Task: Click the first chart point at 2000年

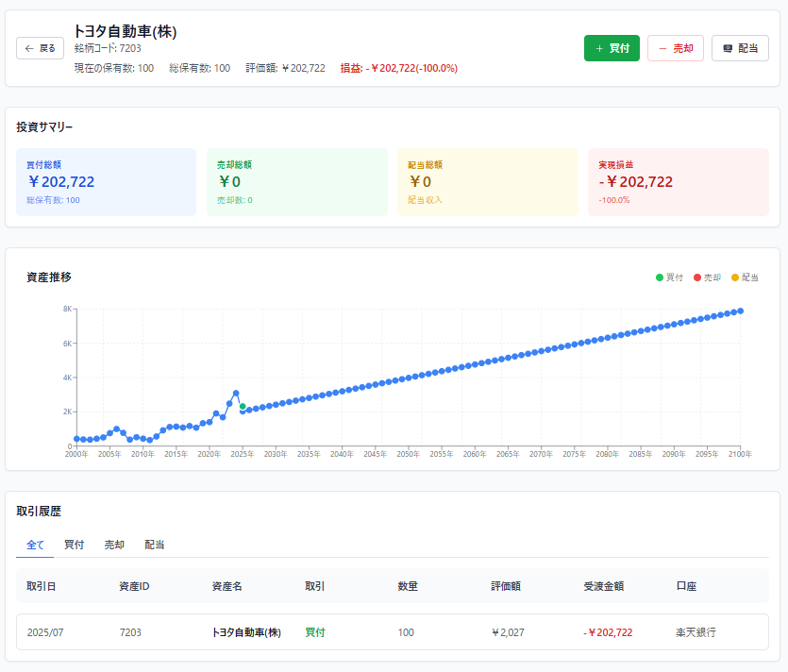Action: pyautogui.click(x=76, y=439)
